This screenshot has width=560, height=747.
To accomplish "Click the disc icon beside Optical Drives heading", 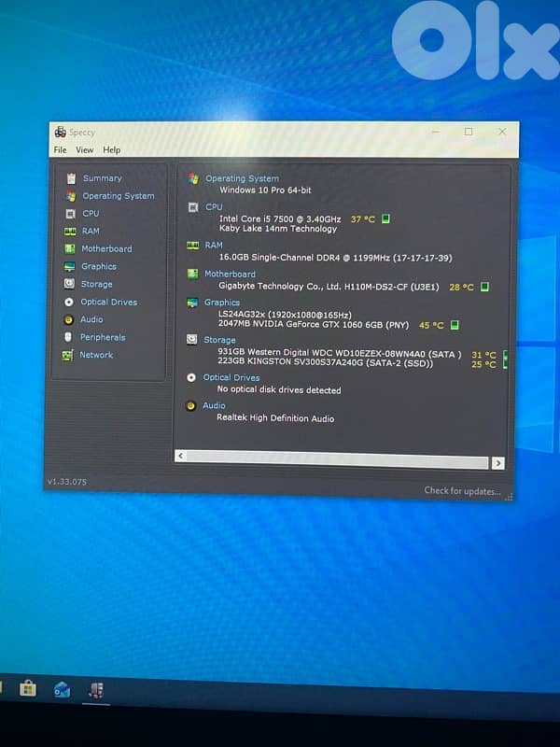I will [191, 378].
